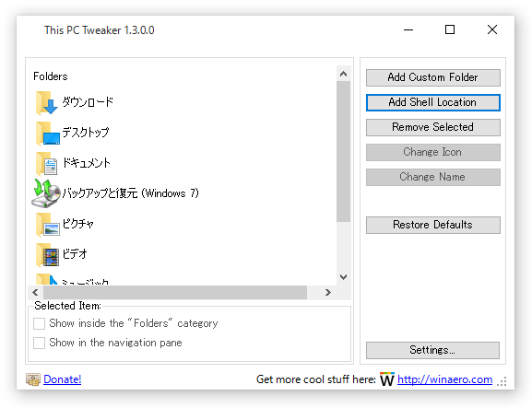The height and width of the screenshot is (408, 532).
Task: Click Remove Selected button
Action: click(433, 127)
